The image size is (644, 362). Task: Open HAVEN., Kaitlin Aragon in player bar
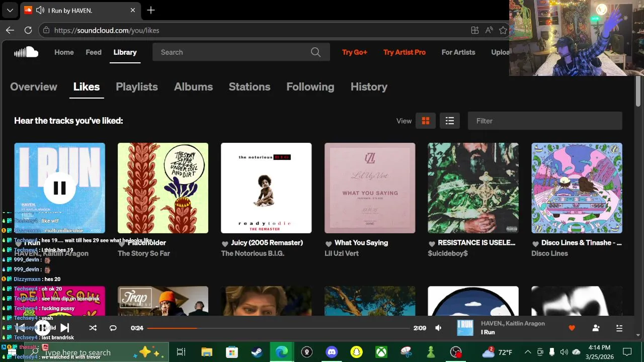point(513,323)
